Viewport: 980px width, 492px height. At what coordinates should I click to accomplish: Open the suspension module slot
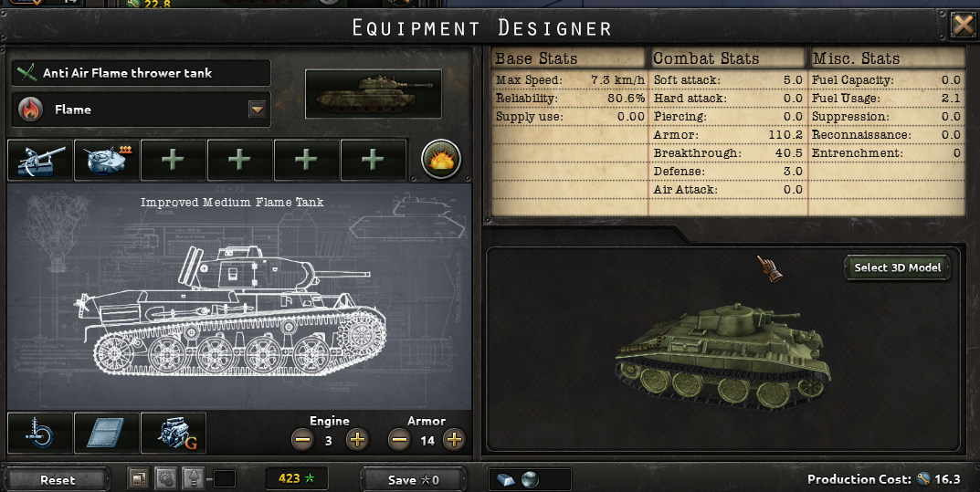coord(40,433)
